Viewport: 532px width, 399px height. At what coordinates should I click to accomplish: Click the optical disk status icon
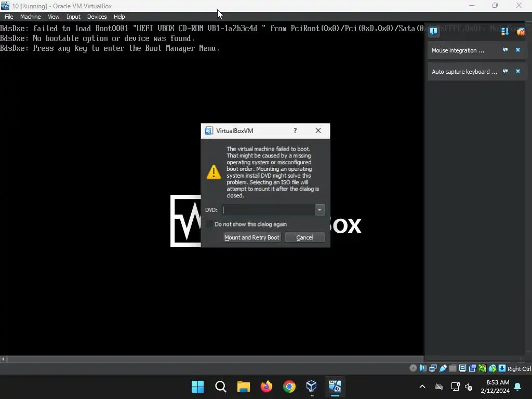[413, 368]
